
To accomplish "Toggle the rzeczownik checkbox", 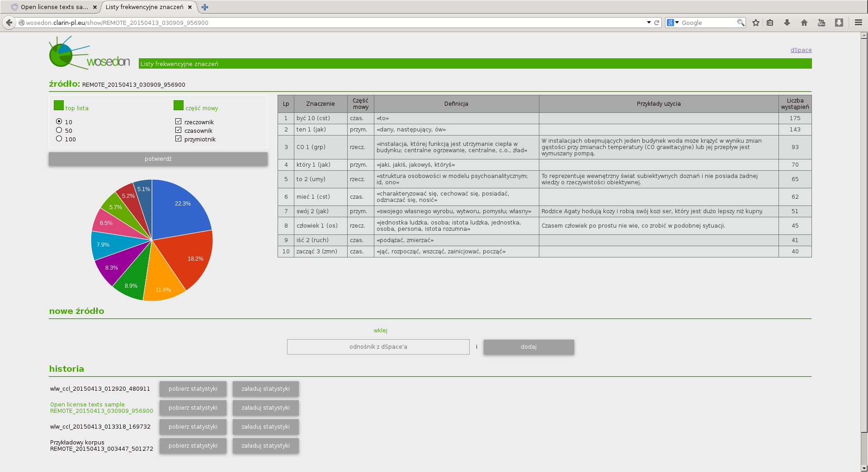I will click(178, 122).
